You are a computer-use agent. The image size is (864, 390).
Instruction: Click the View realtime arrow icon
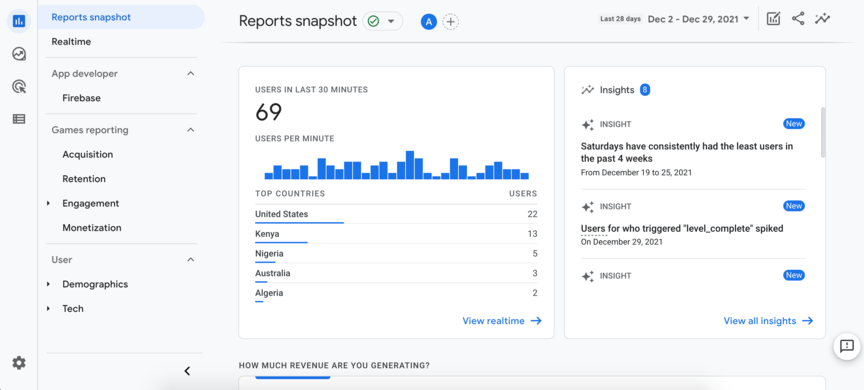tap(536, 321)
